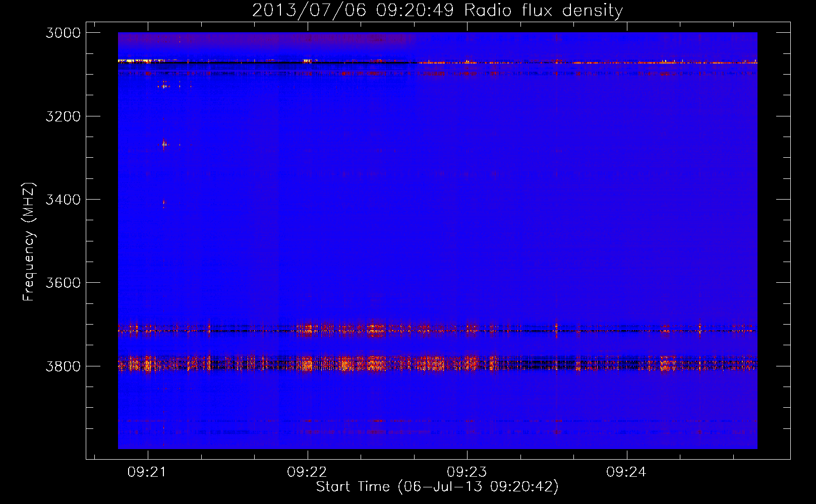Click the 3000 frequency tick label

(63, 33)
